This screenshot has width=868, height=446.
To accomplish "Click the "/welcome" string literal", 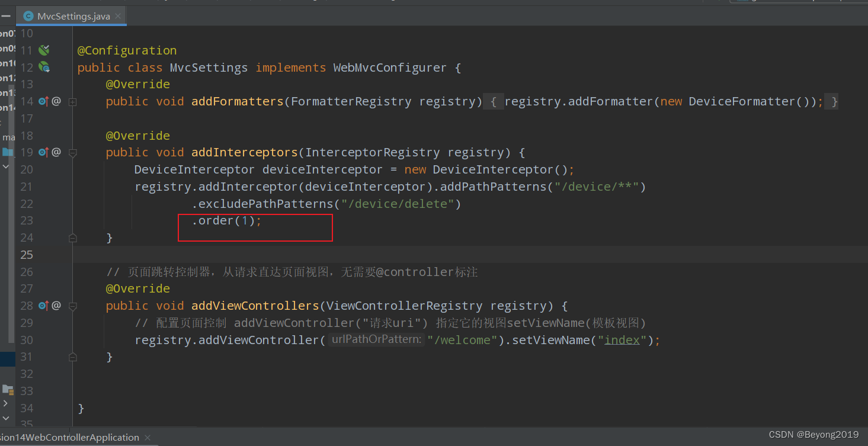I will click(463, 340).
